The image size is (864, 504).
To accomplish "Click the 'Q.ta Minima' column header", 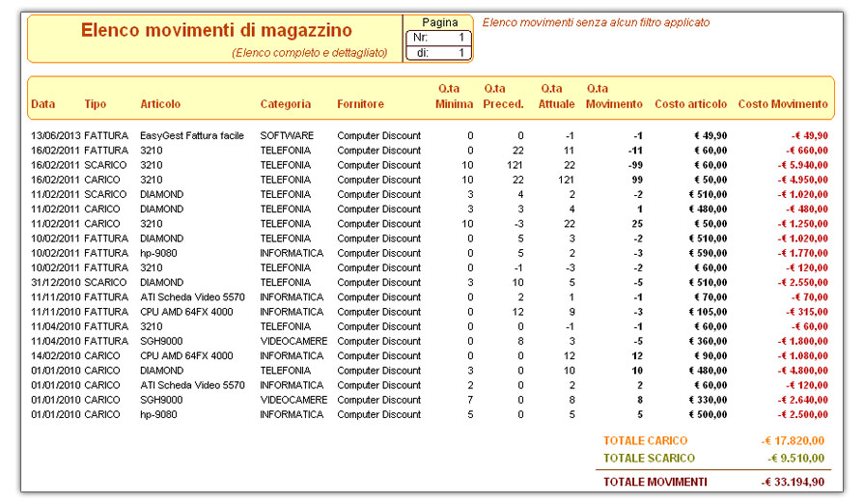I will pos(454,97).
